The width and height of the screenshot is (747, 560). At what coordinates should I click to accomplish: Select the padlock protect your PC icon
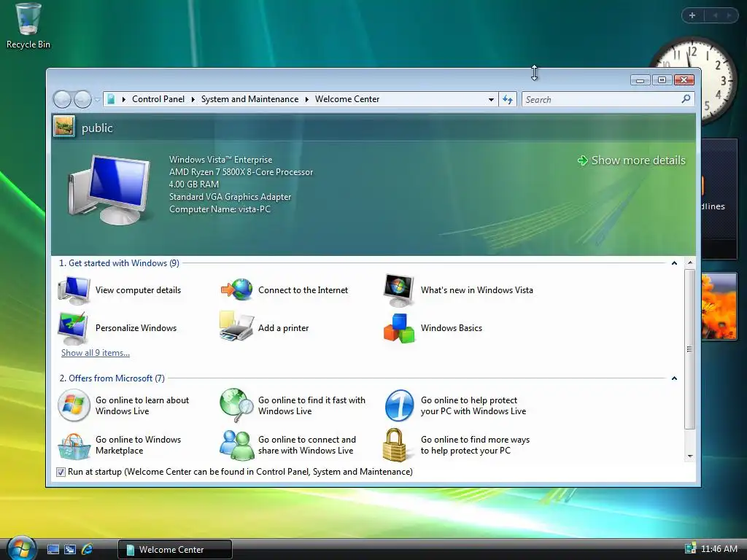395,445
